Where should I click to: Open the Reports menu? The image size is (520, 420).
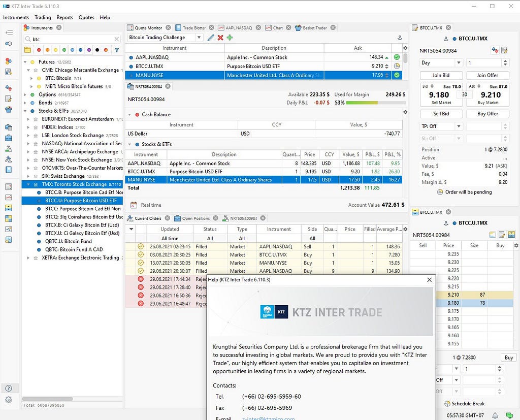(64, 17)
